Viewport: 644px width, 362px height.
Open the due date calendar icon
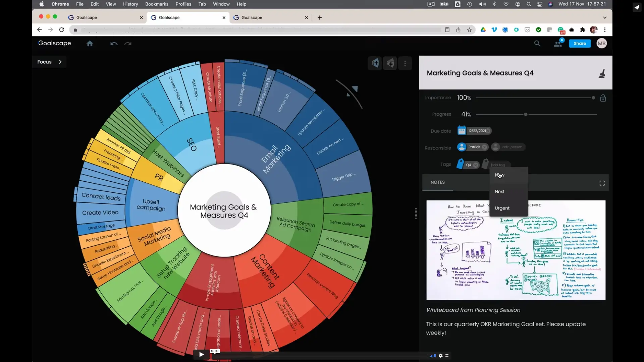(x=462, y=131)
